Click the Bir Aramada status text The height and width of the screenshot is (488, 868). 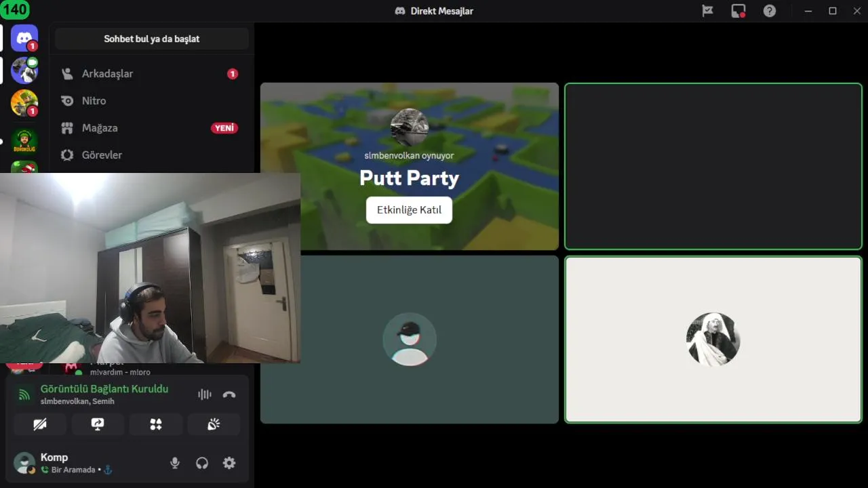point(73,470)
